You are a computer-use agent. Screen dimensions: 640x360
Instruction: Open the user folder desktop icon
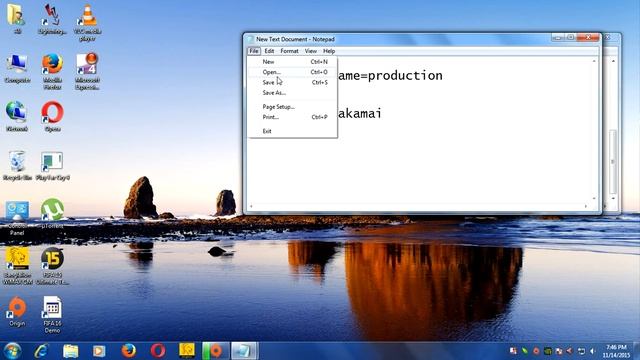tap(16, 18)
